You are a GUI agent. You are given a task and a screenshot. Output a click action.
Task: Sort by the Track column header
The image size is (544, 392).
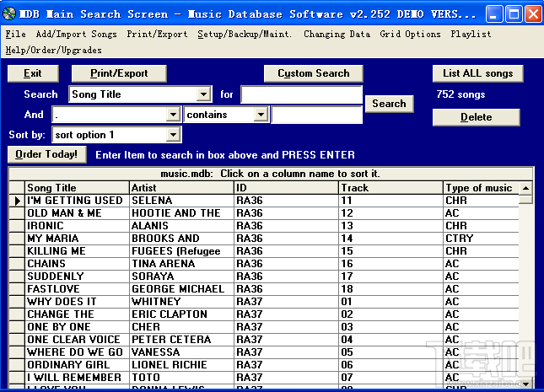pos(391,188)
